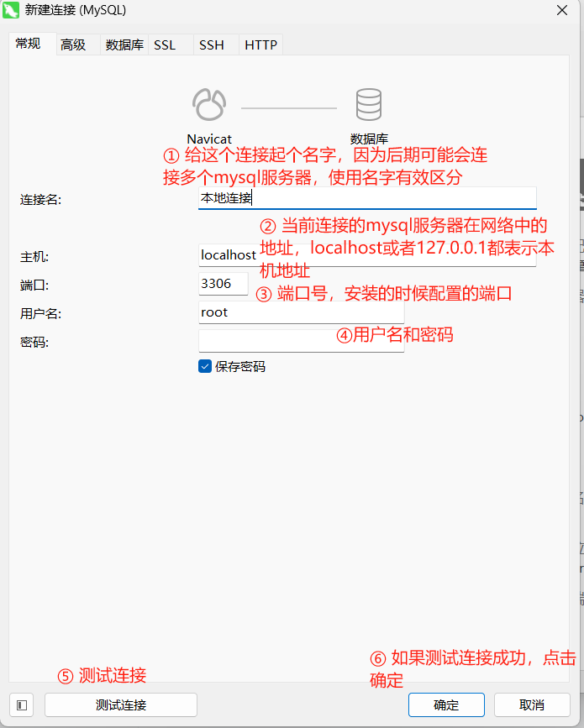The width and height of the screenshot is (584, 728).
Task: Open the 数据库 tab
Action: (124, 45)
